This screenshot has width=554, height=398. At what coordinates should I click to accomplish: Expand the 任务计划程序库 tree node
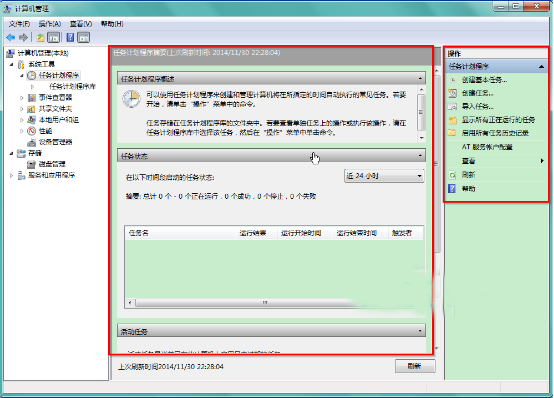tap(33, 86)
